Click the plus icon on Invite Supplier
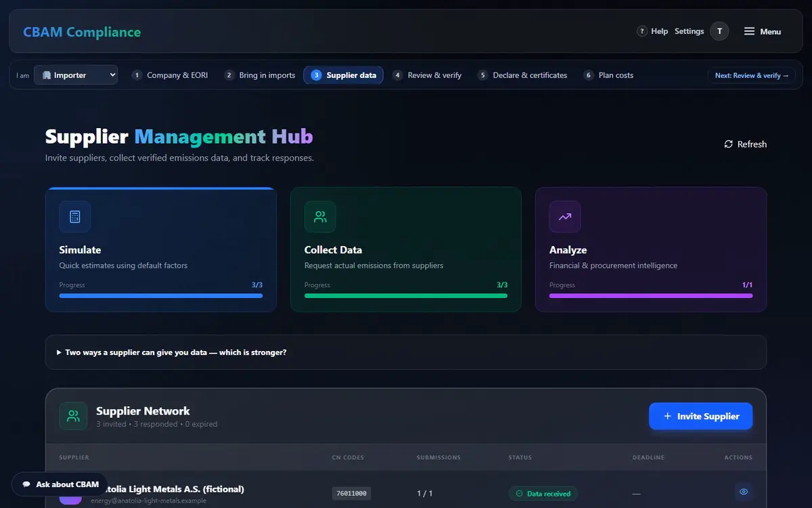The image size is (812, 508). pos(667,416)
